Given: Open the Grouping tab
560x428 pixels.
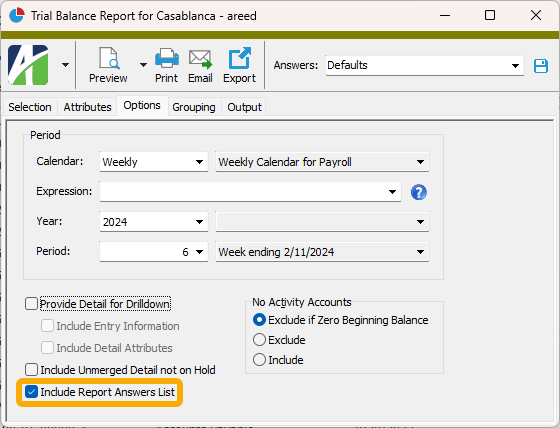Looking at the screenshot, I should (x=194, y=107).
